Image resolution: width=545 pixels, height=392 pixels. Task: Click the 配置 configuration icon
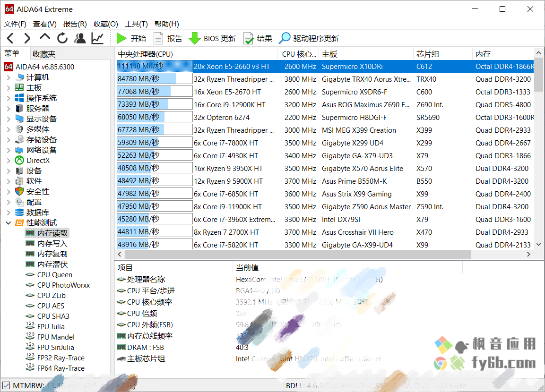(x=19, y=202)
